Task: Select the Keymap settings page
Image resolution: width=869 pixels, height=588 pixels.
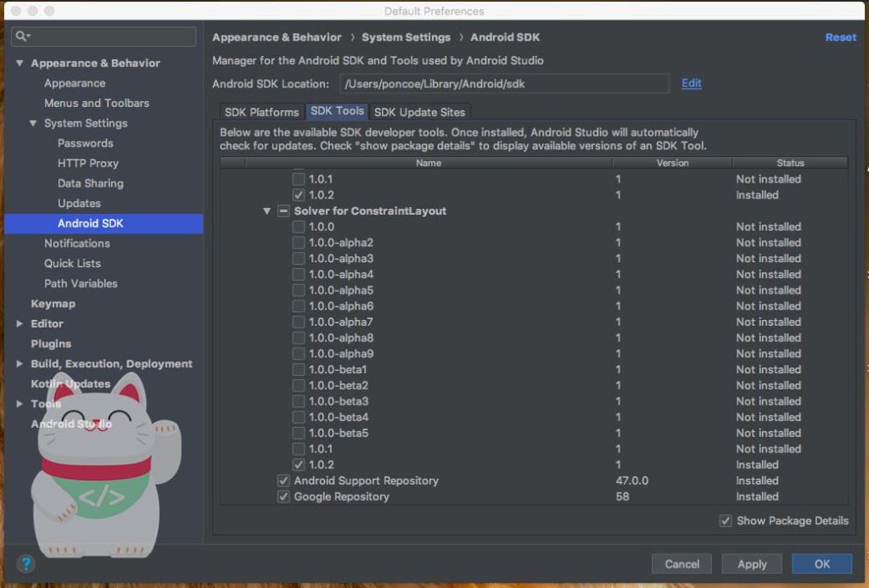Action: (53, 304)
